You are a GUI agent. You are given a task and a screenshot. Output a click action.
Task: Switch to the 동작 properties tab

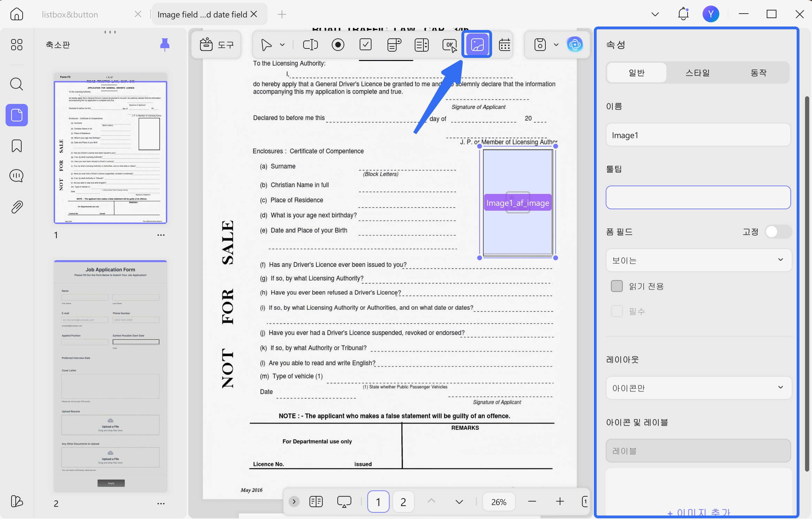pos(759,73)
